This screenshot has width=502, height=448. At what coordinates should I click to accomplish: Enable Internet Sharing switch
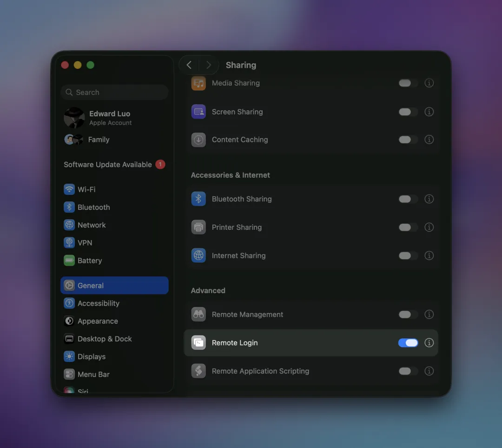point(408,255)
